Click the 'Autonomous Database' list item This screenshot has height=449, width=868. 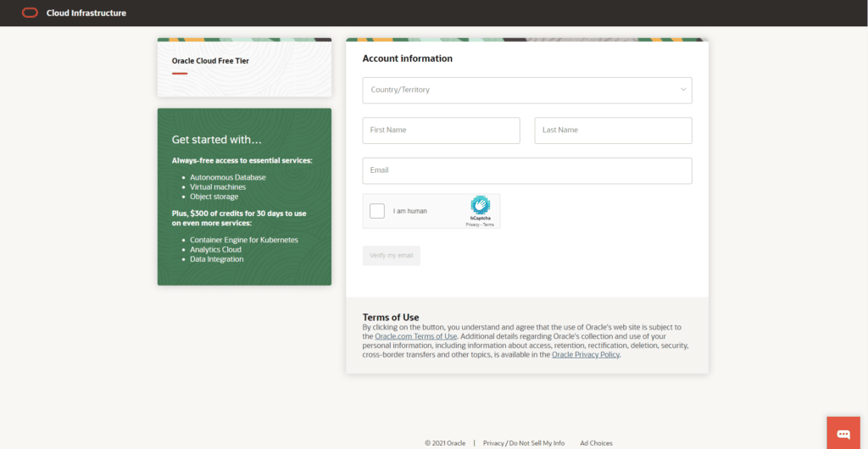tap(227, 177)
